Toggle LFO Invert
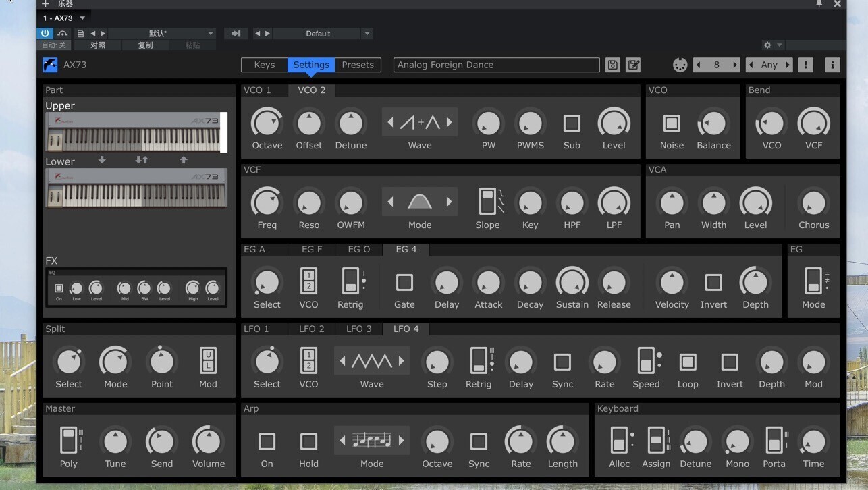 point(730,362)
